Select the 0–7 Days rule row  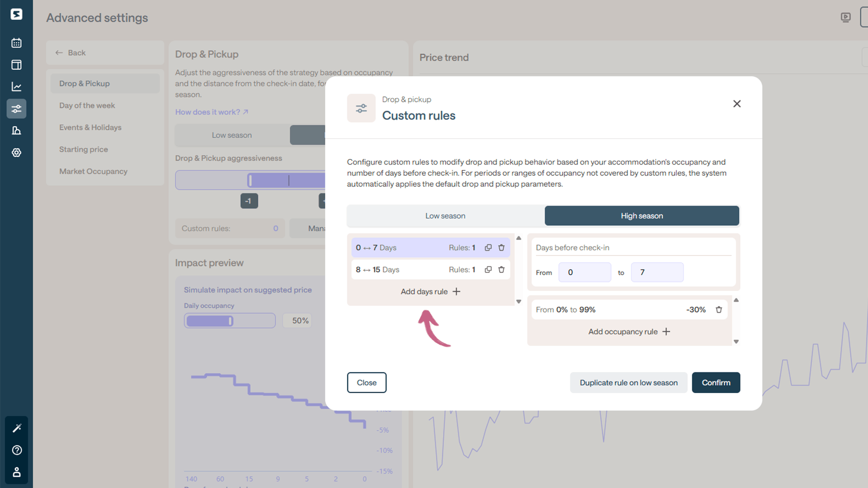430,248
